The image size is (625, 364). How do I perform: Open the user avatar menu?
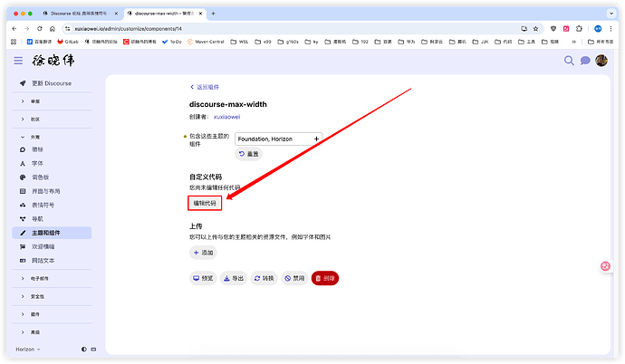tap(601, 61)
